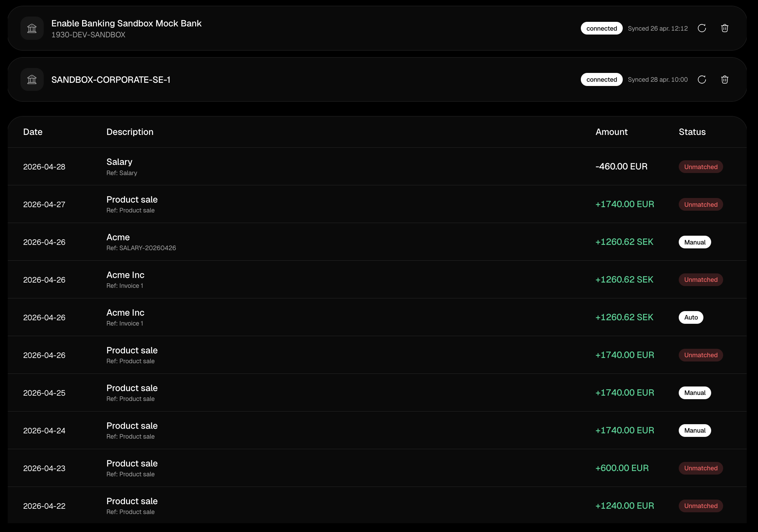Click the 1930-DEV-SANDBOX account label
The width and height of the screenshot is (758, 532).
click(x=88, y=35)
